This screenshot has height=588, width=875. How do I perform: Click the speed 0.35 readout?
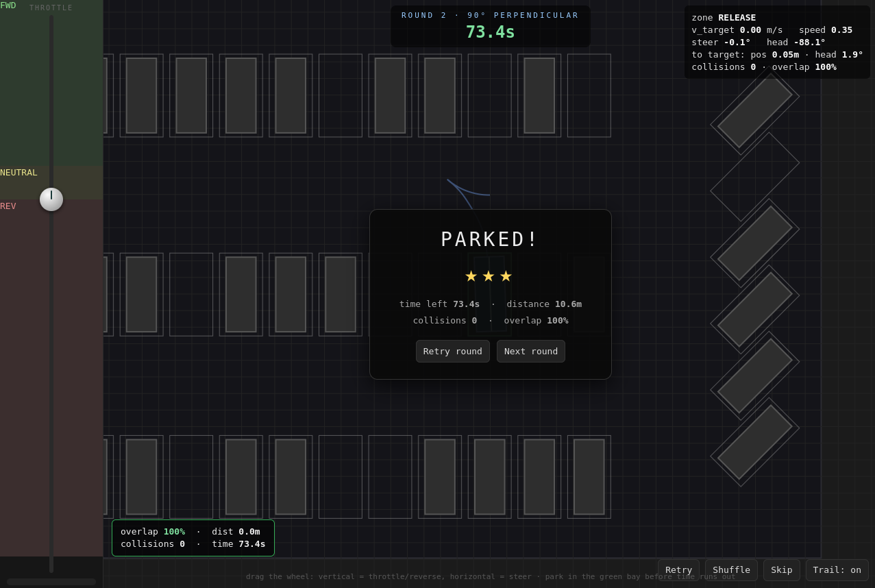click(826, 29)
